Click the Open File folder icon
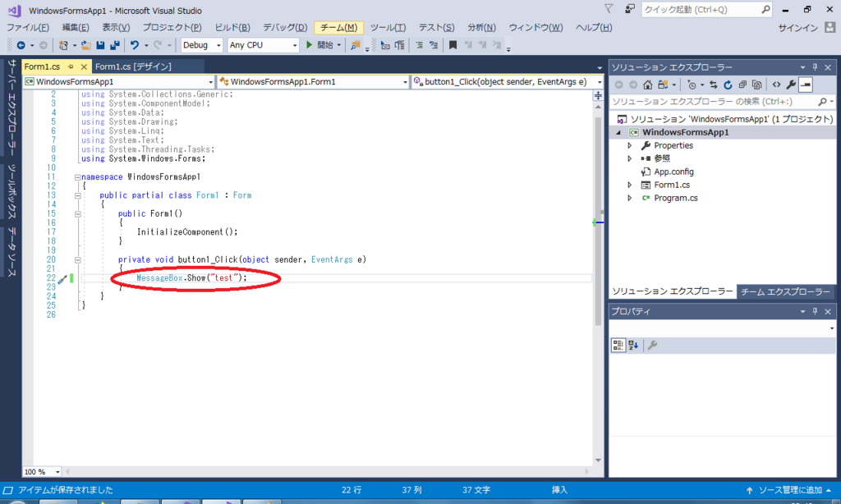 (x=85, y=46)
